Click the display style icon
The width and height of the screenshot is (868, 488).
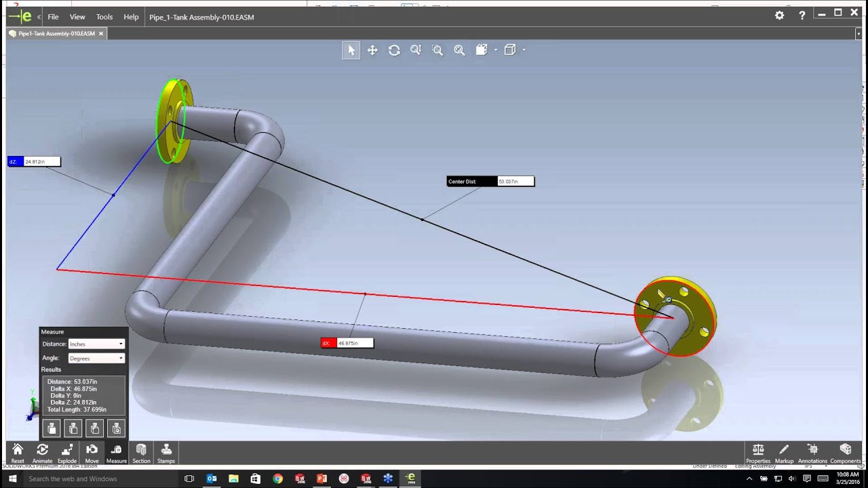click(481, 50)
